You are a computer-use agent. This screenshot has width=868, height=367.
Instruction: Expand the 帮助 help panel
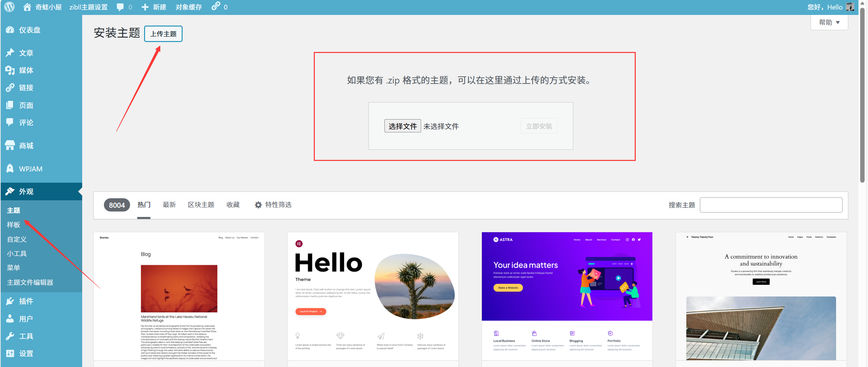(829, 22)
